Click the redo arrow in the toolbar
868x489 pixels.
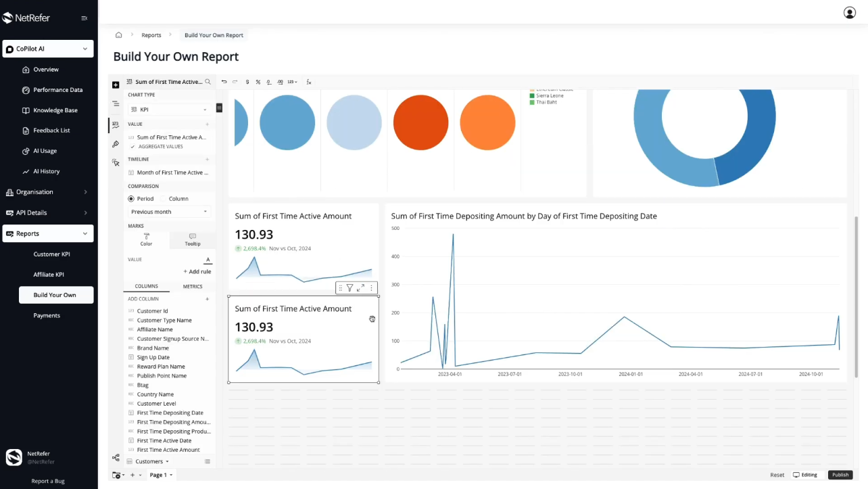coord(235,82)
